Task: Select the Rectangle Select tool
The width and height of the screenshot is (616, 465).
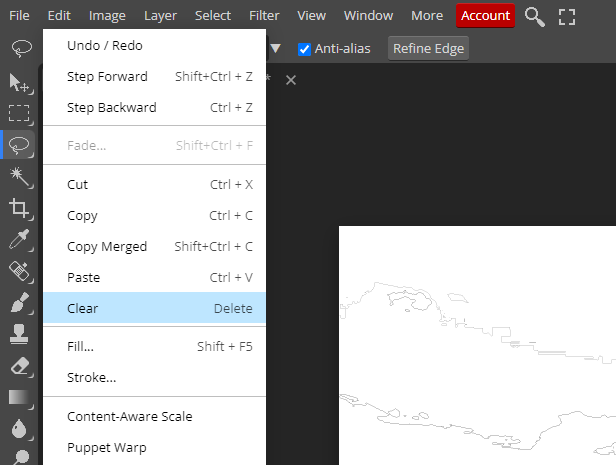Action: (x=19, y=114)
